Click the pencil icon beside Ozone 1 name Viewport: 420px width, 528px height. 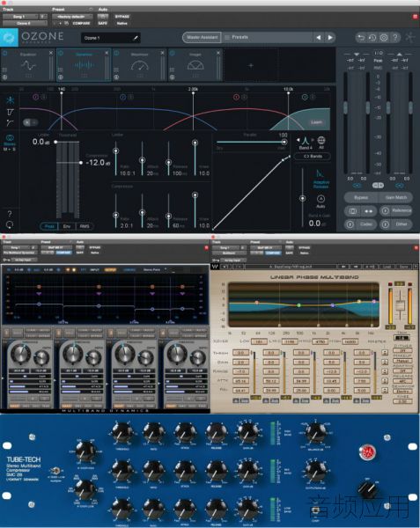(x=136, y=38)
